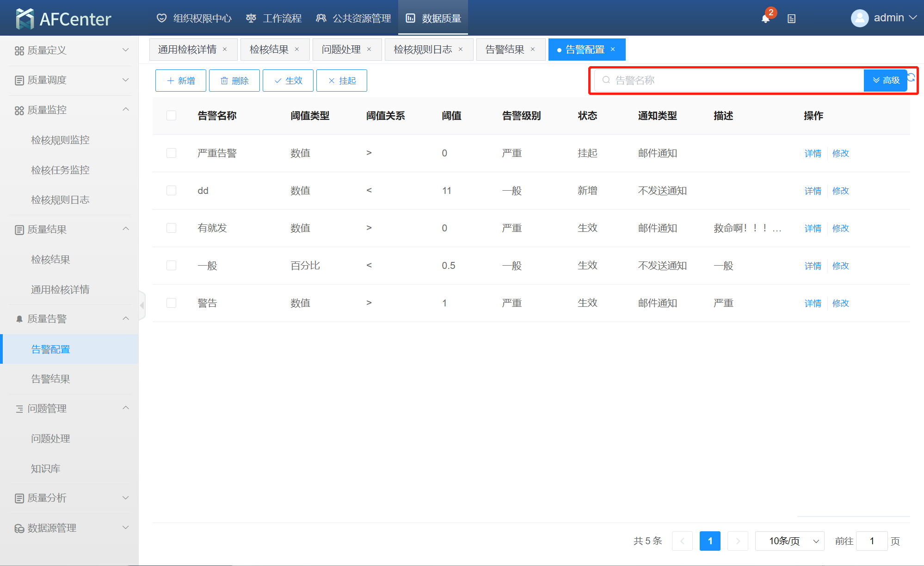The image size is (924, 566).
Task: Click the 新增 button
Action: (x=181, y=81)
